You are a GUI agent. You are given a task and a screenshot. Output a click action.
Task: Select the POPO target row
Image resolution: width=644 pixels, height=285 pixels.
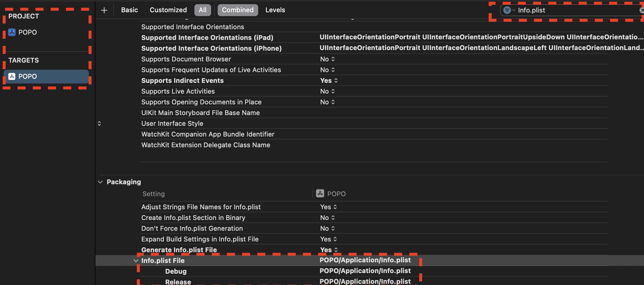click(x=46, y=76)
